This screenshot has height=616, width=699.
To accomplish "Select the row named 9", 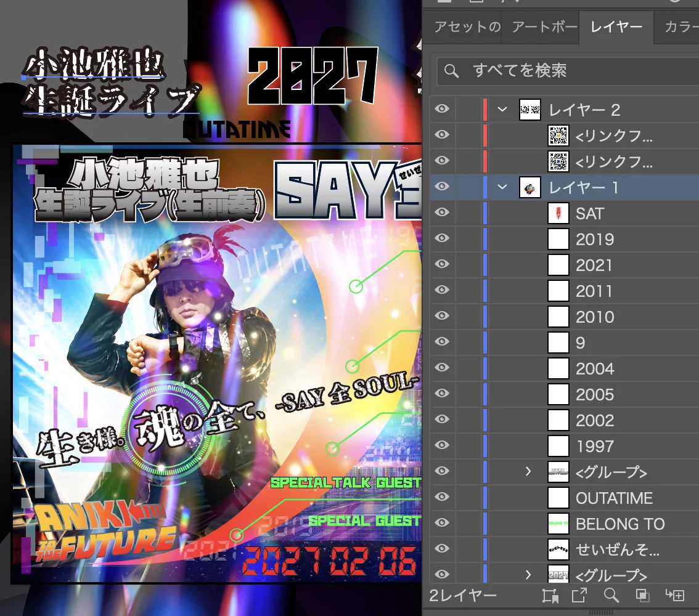I will pyautogui.click(x=565, y=342).
